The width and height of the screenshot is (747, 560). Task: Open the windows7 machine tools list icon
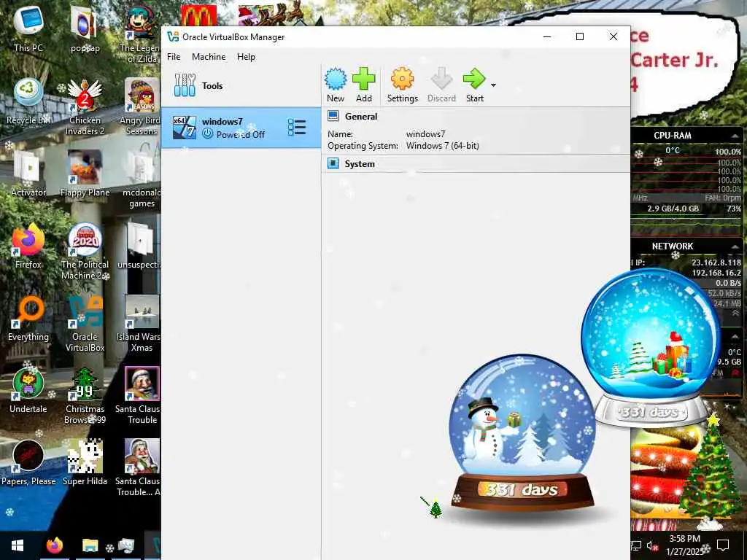click(x=296, y=128)
